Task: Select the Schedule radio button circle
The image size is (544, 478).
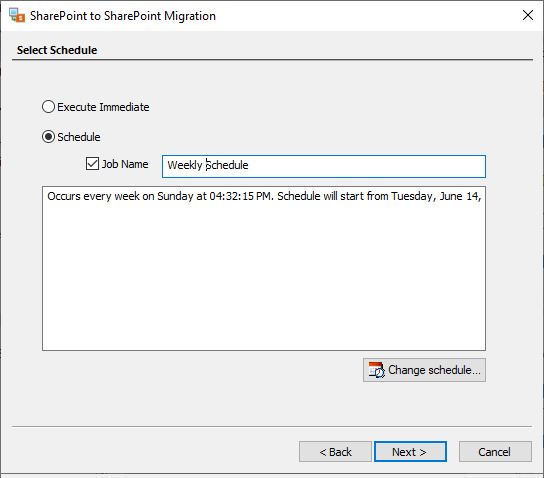Action: pyautogui.click(x=48, y=137)
